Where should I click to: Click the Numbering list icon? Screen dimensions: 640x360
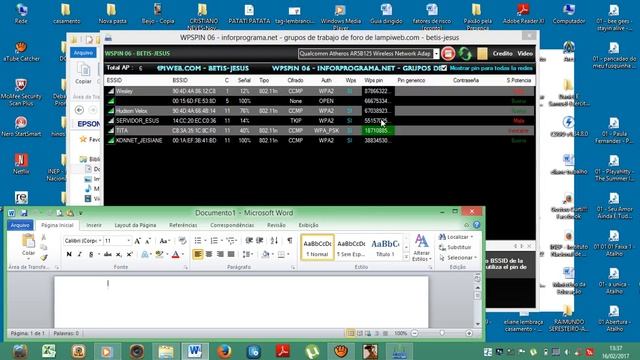point(214,241)
